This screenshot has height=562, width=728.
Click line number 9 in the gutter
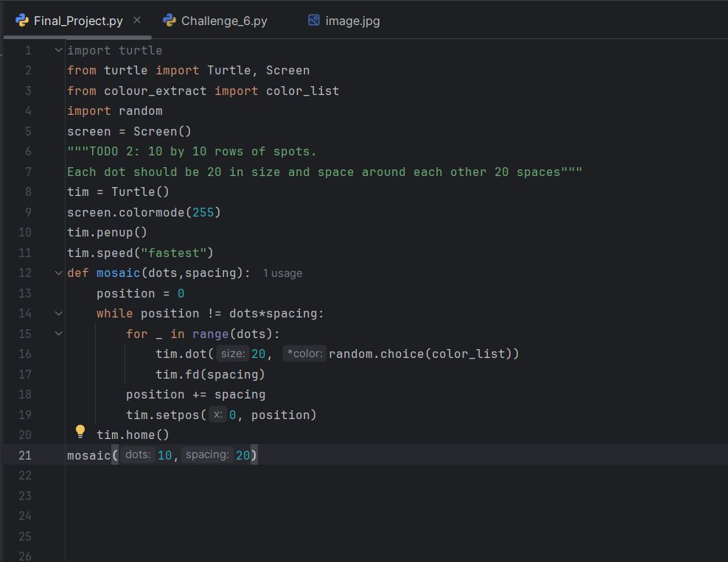[28, 212]
